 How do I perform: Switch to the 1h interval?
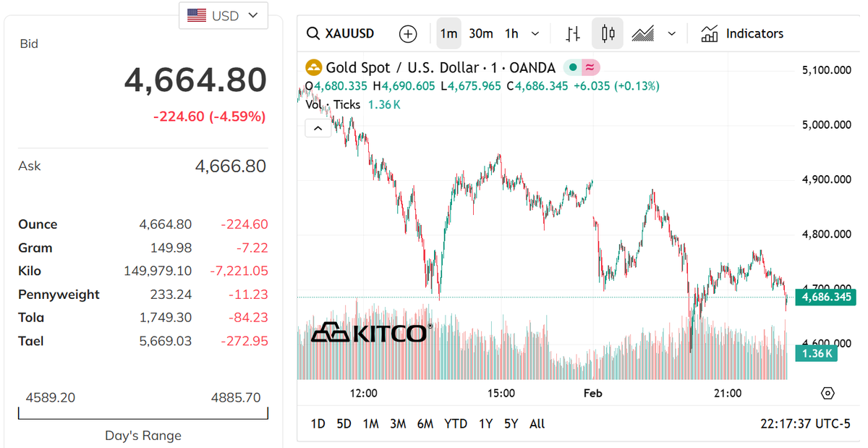(x=511, y=34)
